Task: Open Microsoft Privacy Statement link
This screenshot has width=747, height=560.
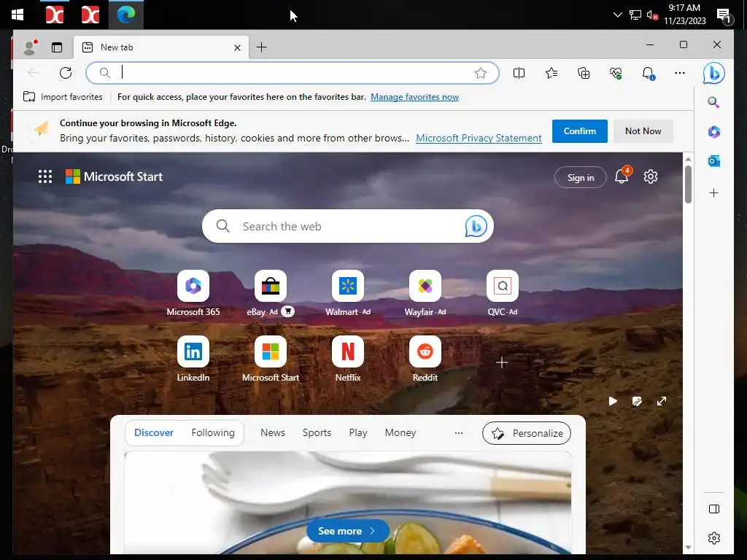Action: (x=479, y=138)
